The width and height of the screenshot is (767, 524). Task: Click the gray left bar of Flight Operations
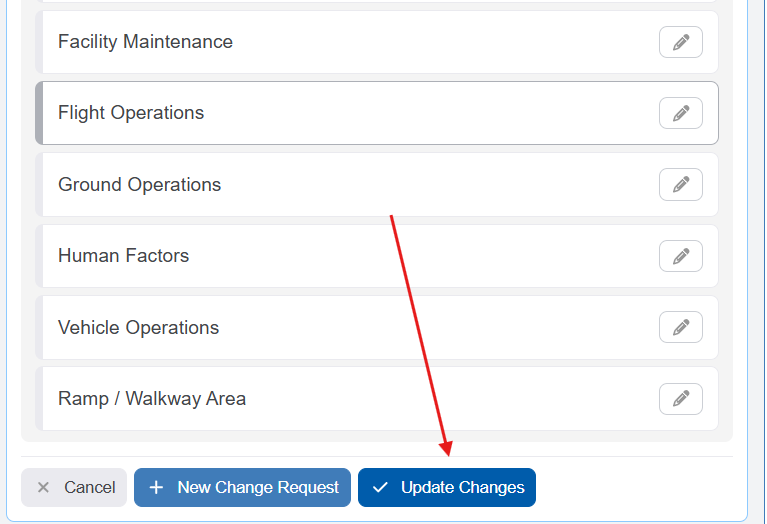click(x=39, y=113)
